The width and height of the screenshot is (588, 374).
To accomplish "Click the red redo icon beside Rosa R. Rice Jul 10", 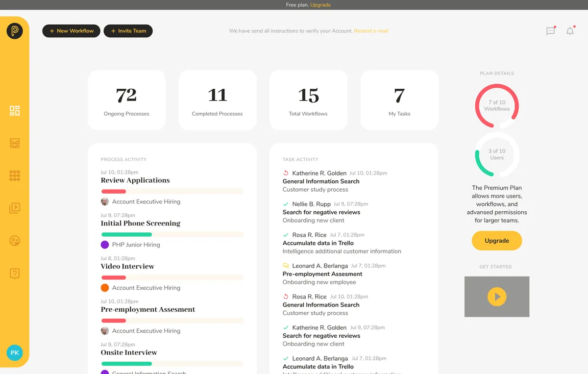I will point(286,297).
